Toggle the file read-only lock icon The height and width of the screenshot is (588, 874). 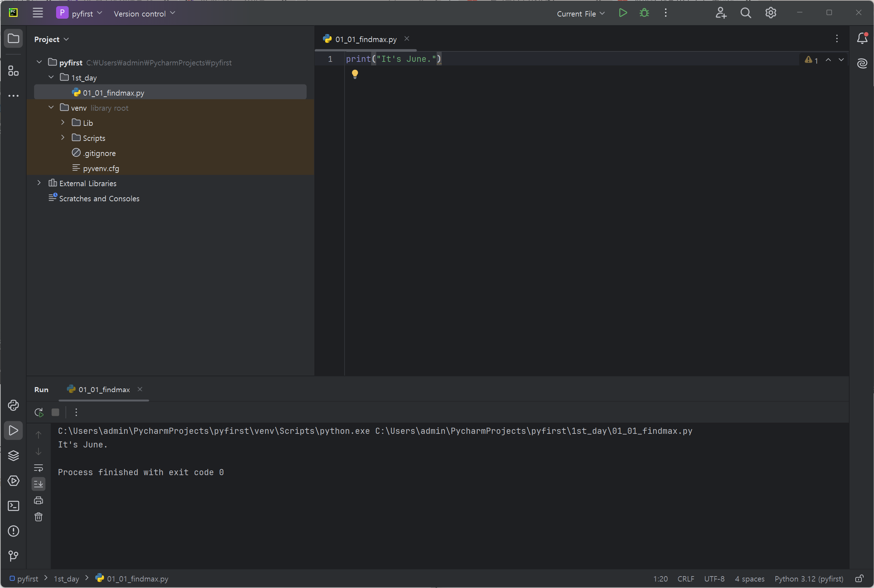pyautogui.click(x=859, y=579)
